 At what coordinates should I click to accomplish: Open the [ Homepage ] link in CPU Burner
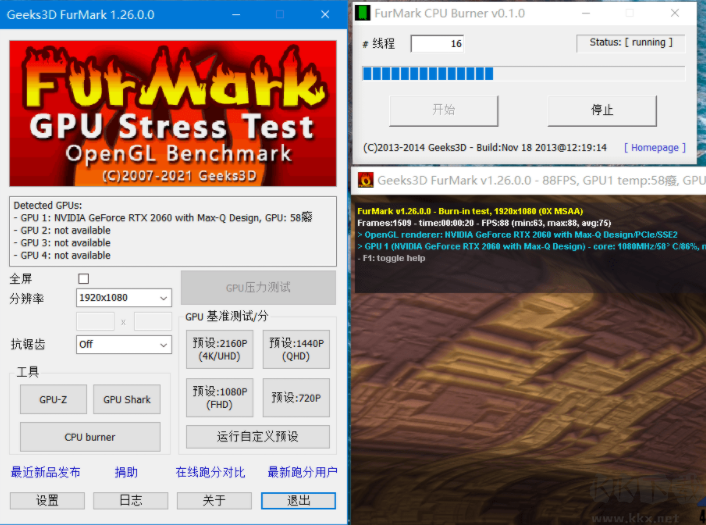[x=655, y=148]
